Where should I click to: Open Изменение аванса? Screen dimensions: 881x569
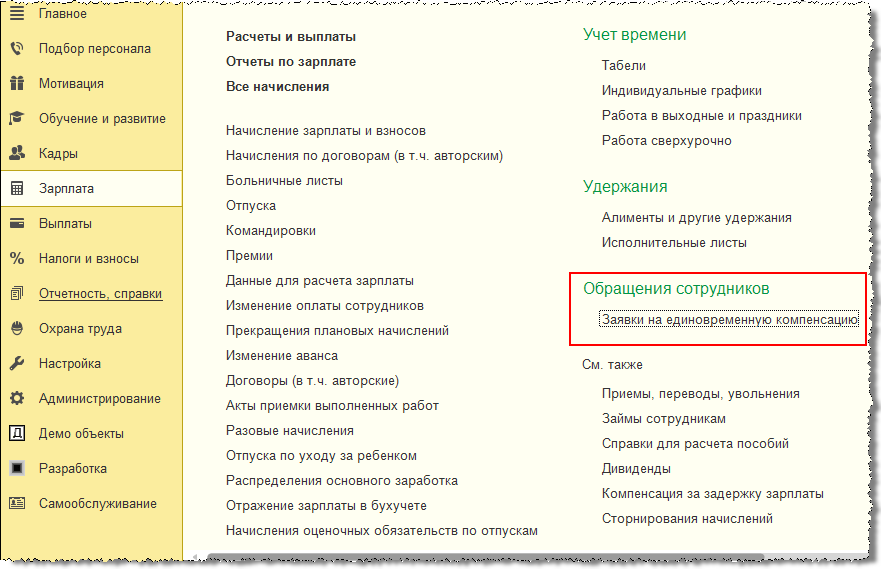(x=281, y=356)
